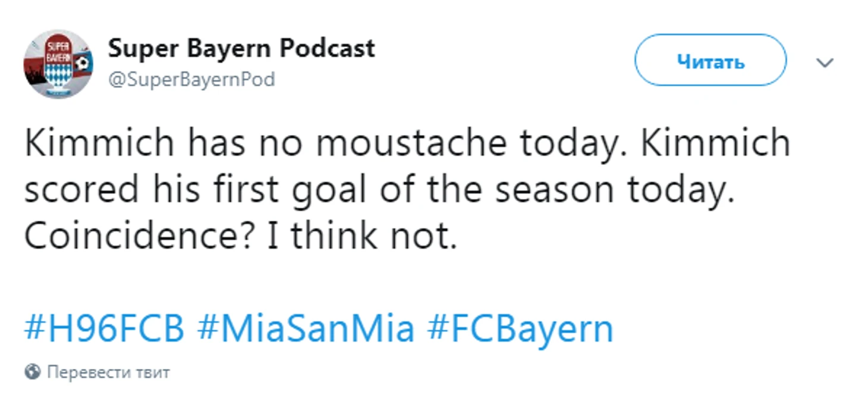Click the first word "Kimmich" in the tweet
The height and width of the screenshot is (401, 868).
pyautogui.click(x=99, y=145)
